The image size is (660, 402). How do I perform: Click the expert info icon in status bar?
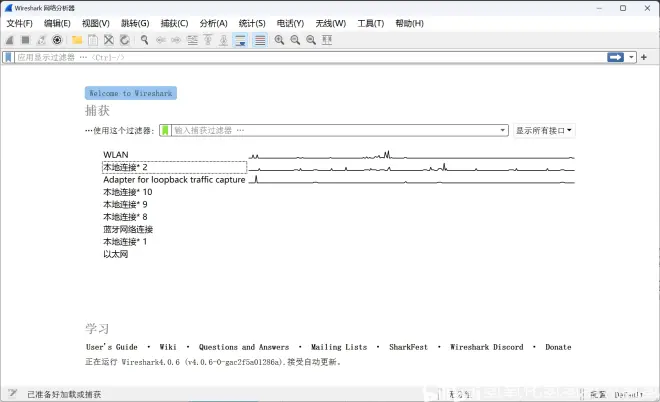12,394
